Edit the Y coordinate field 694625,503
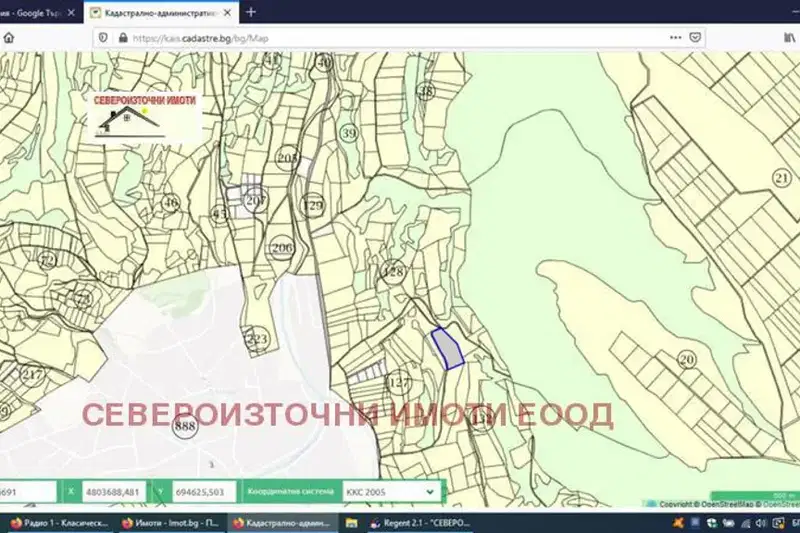Image resolution: width=800 pixels, height=533 pixels. coord(203,492)
